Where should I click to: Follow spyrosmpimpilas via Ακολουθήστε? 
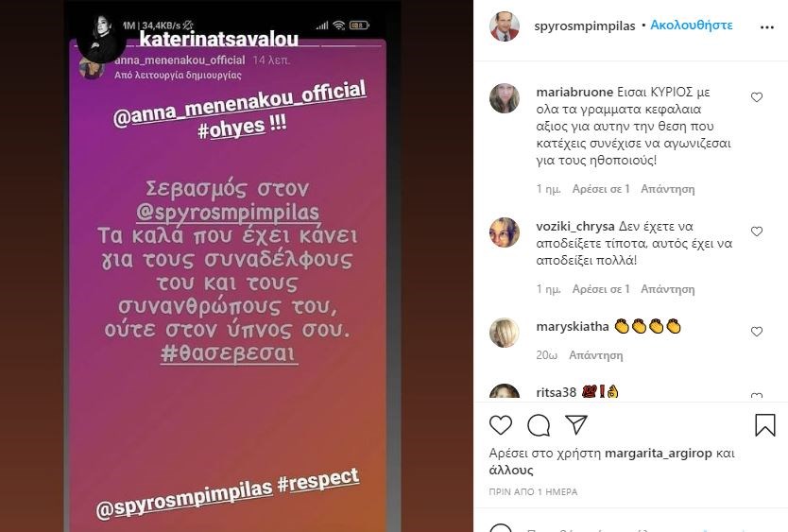click(691, 26)
